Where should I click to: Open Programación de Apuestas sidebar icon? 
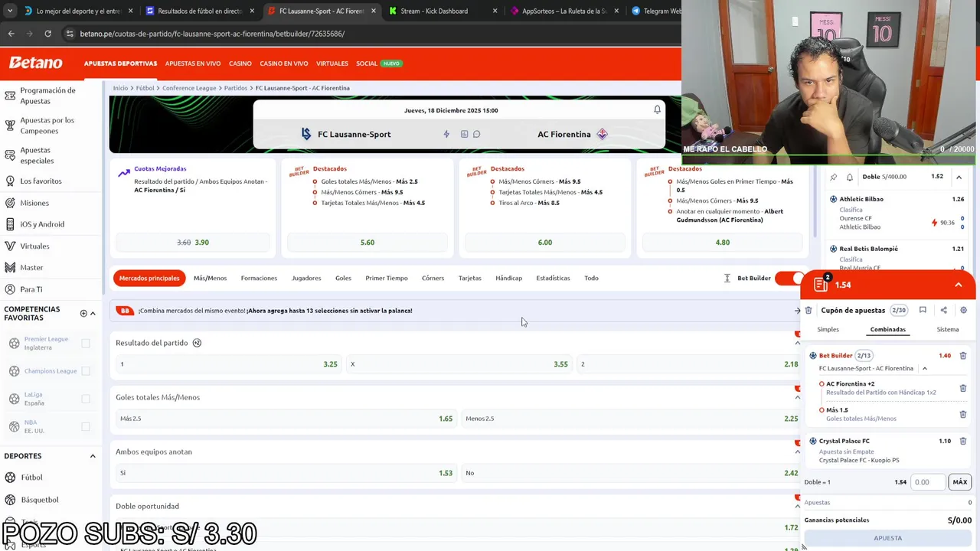tap(10, 96)
